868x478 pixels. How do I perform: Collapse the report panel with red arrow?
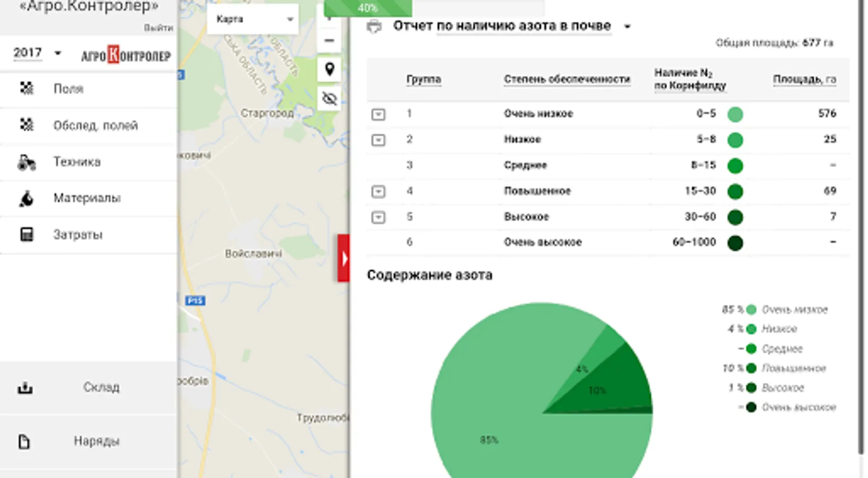344,258
